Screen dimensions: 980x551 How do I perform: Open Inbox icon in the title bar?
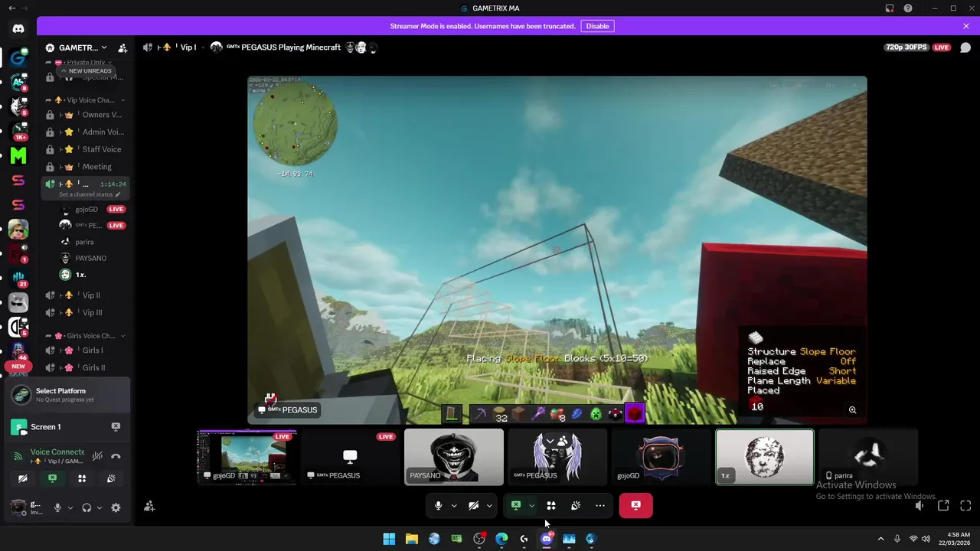coord(890,8)
